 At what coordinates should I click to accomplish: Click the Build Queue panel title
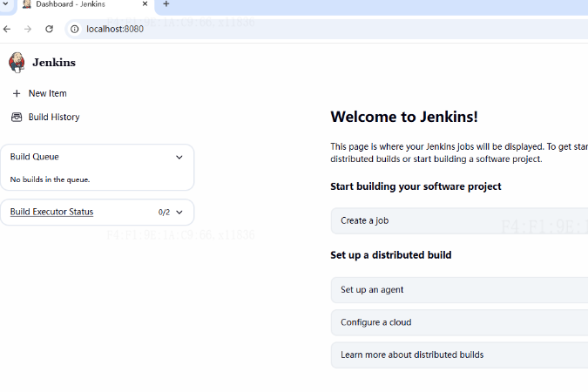[35, 157]
